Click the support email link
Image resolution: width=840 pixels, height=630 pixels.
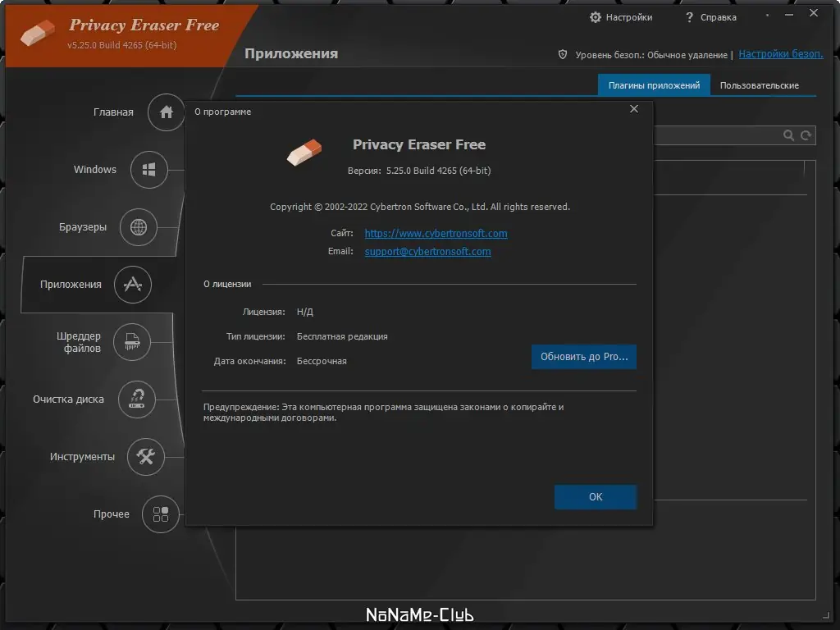[427, 252]
